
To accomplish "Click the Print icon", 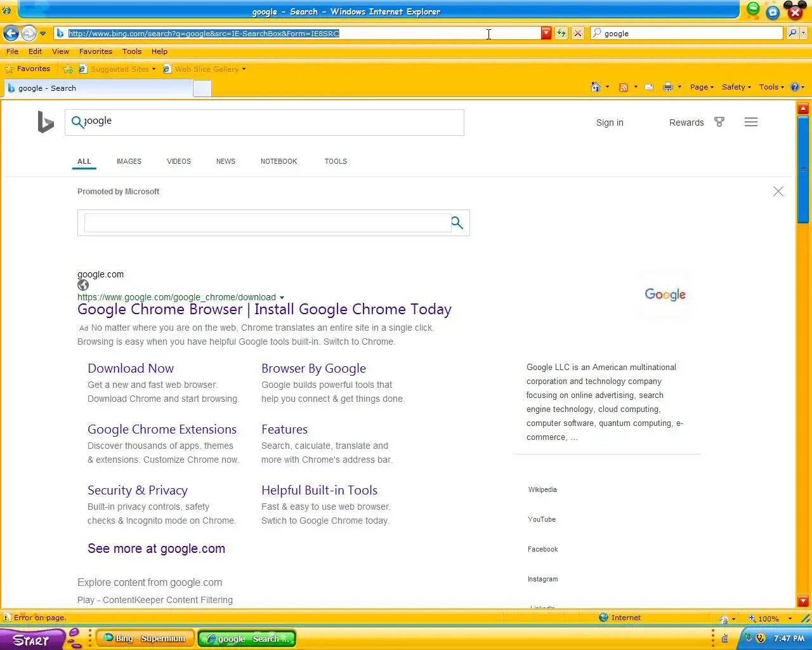I will pos(667,87).
